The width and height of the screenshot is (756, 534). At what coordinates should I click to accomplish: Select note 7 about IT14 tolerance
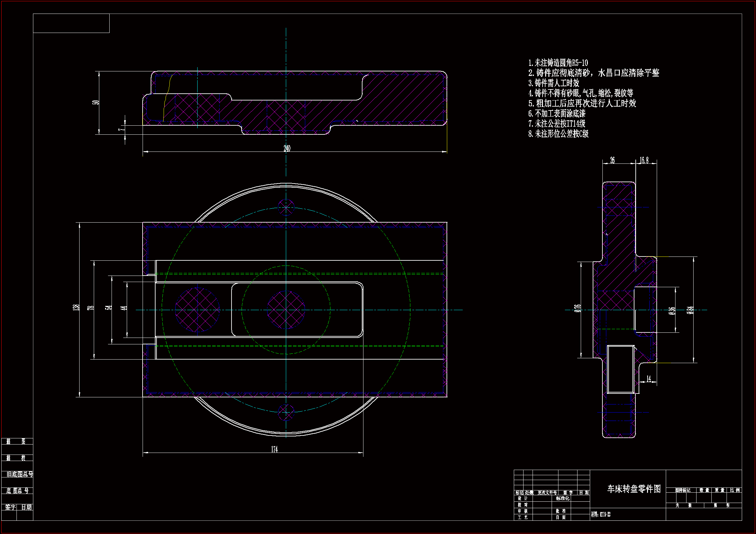coord(557,124)
